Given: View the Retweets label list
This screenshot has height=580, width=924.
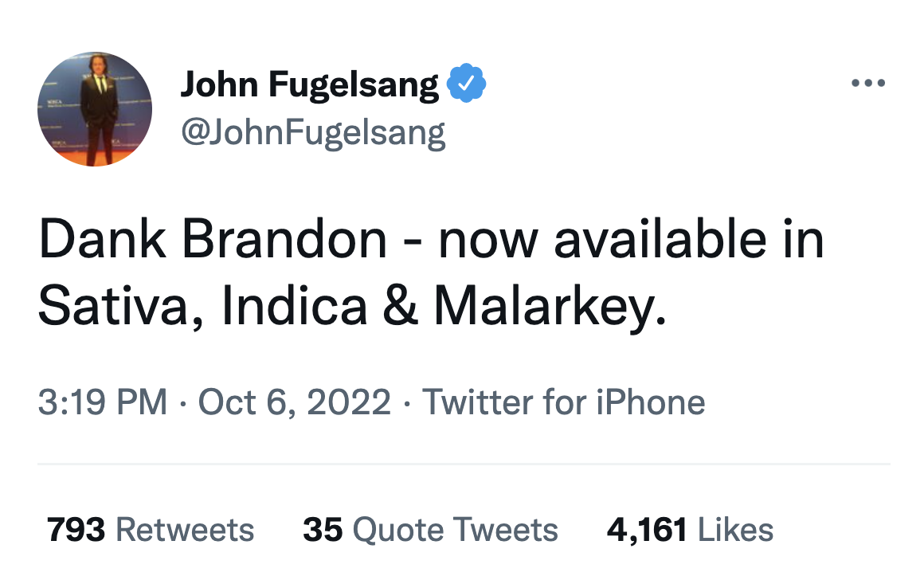Looking at the screenshot, I should click(x=185, y=530).
